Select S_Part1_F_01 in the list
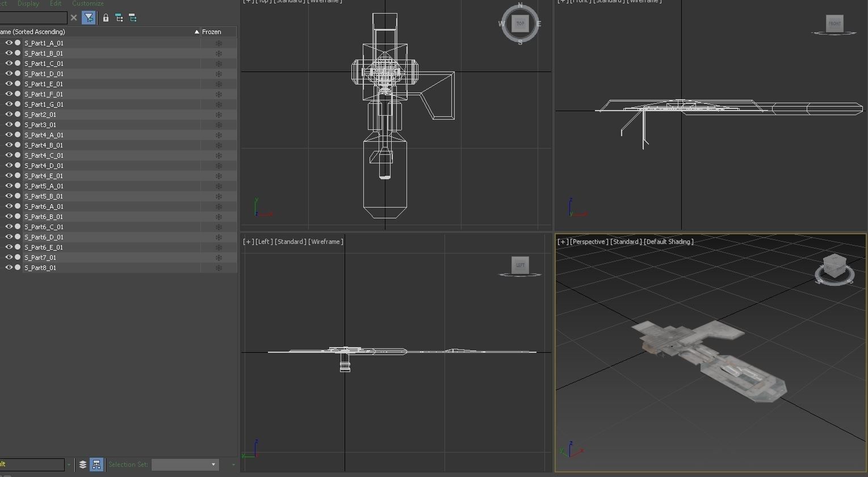Screen dimensions: 868x477 [44, 94]
